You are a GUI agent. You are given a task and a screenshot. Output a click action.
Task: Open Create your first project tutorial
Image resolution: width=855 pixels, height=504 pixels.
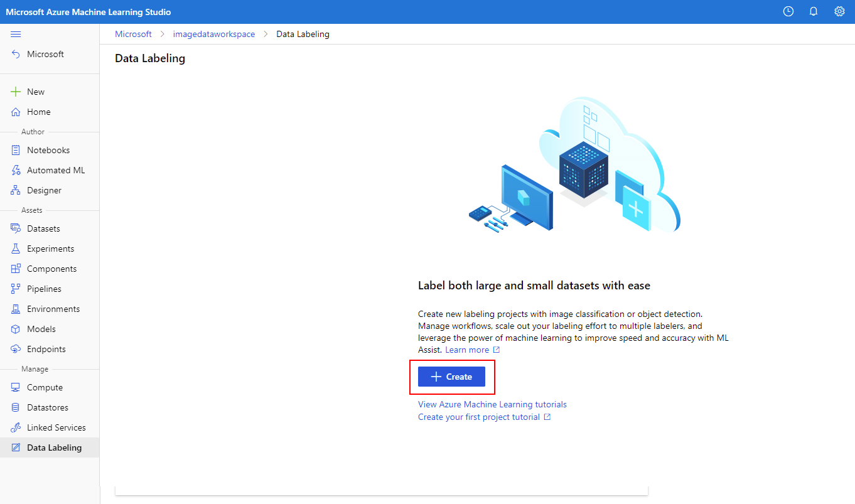[x=479, y=417]
